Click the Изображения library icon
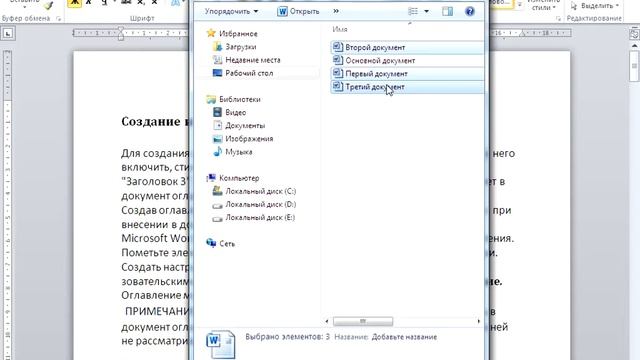Screen dimensions: 640x360 [218, 139]
